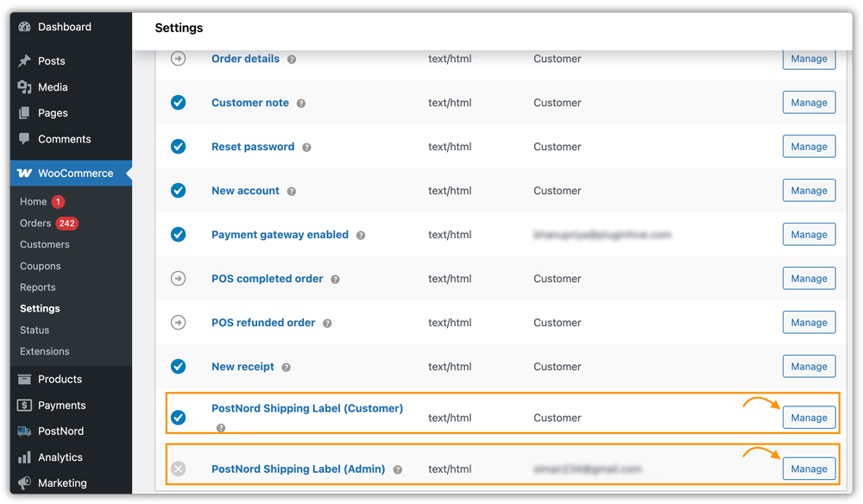
Task: Manage POS completed order email
Action: tap(809, 279)
